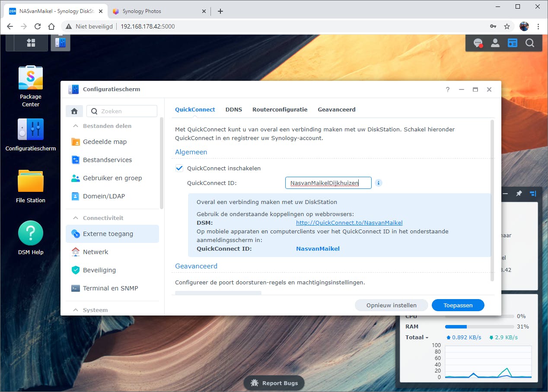Open the user account options icon
The width and height of the screenshot is (548, 392).
495,43
